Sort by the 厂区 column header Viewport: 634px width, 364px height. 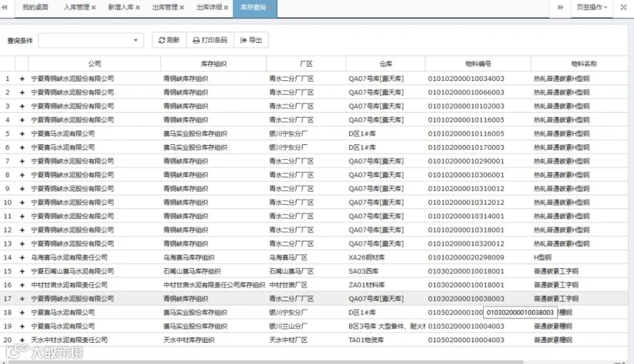point(306,64)
